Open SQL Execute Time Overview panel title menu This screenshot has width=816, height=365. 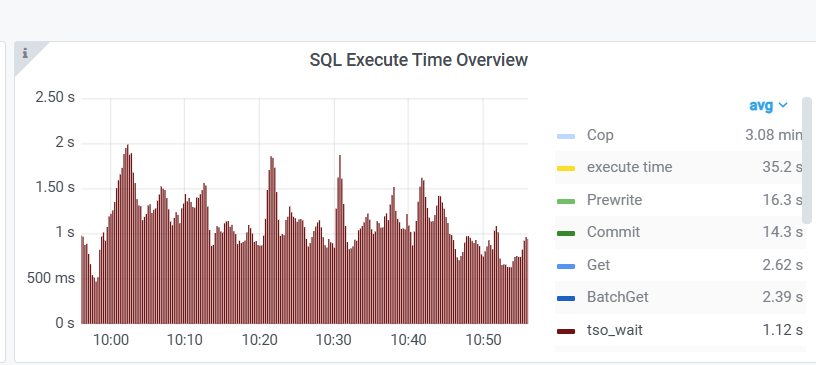click(x=418, y=60)
